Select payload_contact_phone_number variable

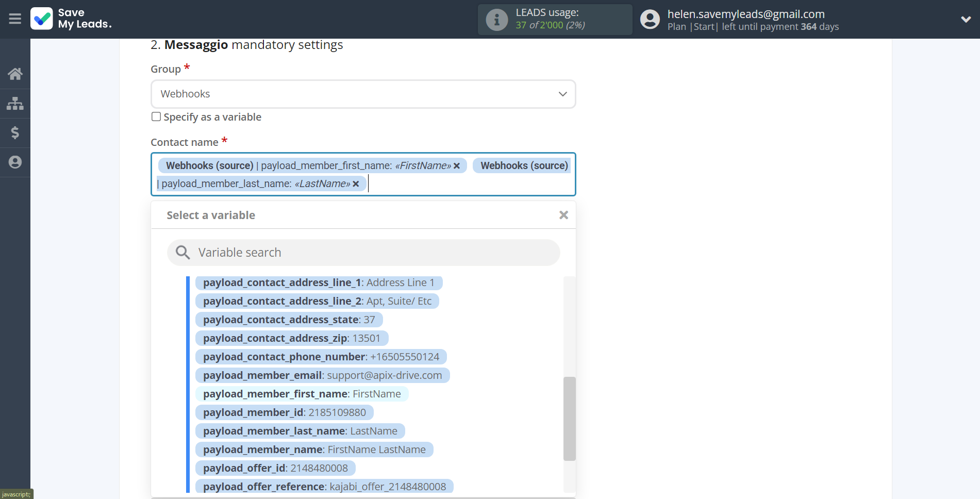click(321, 357)
